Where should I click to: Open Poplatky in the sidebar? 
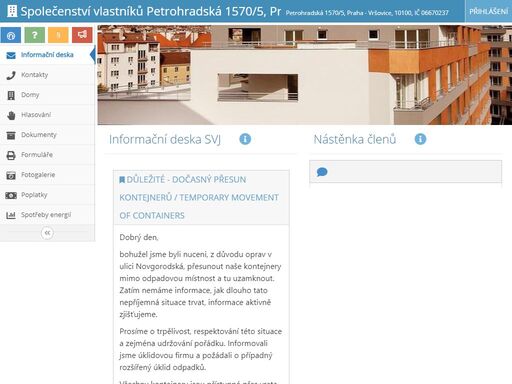47,195
